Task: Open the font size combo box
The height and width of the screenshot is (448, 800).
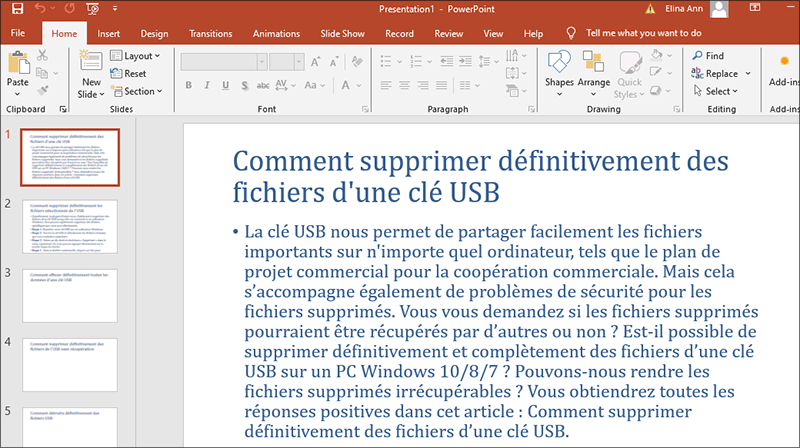Action: point(286,62)
